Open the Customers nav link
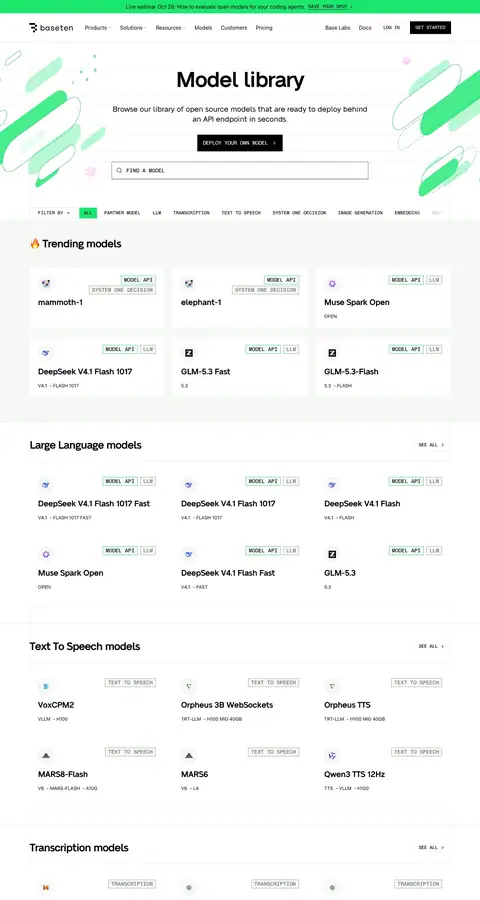This screenshot has height=900, width=480. coord(234,28)
